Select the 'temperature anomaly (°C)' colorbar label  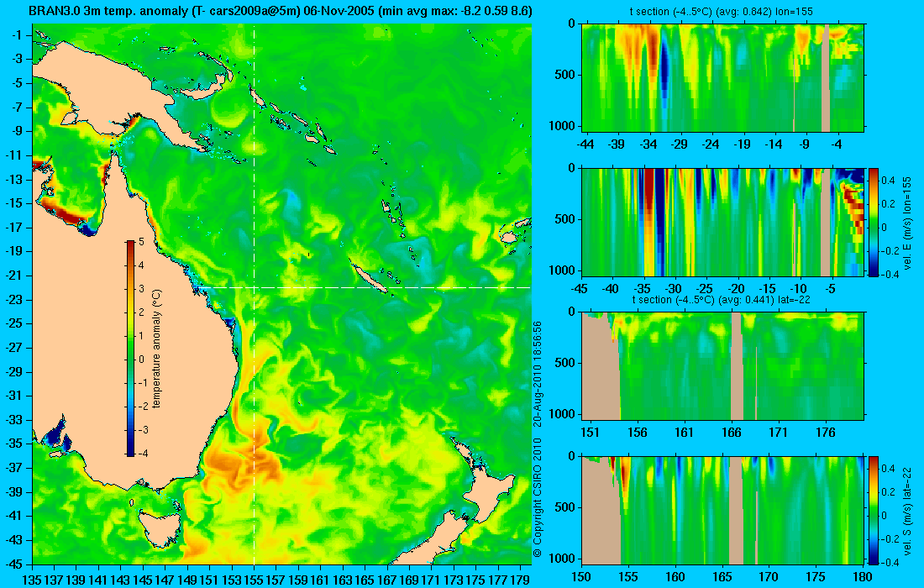tap(157, 349)
